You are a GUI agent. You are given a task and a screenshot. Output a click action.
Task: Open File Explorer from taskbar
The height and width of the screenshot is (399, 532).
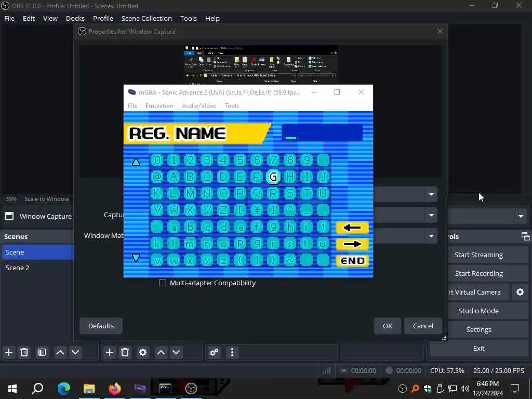click(x=89, y=388)
